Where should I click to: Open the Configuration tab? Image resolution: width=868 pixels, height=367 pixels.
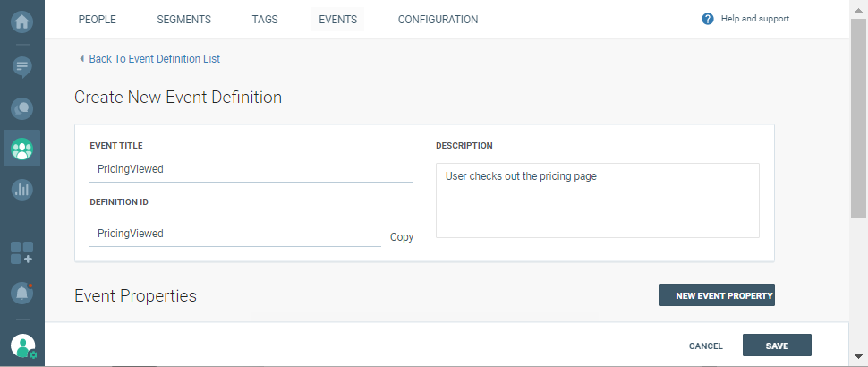(438, 20)
